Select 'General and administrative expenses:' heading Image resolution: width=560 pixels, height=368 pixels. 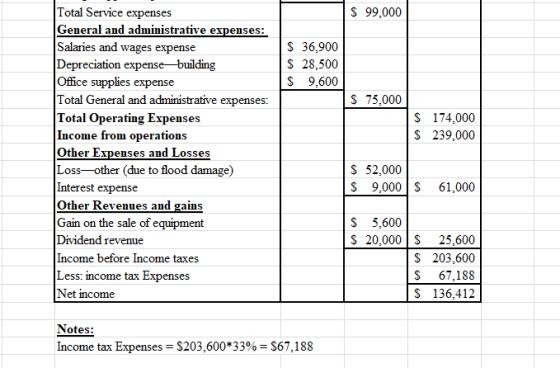tap(162, 30)
